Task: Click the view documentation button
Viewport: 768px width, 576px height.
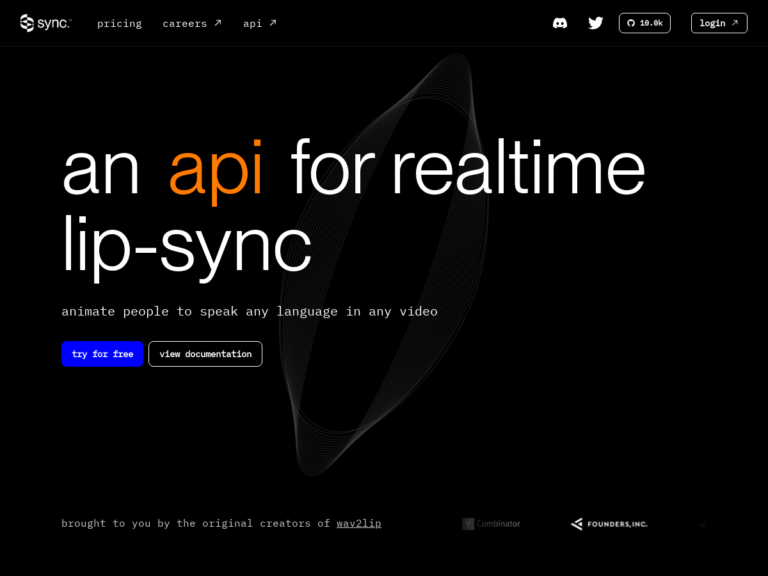Action: click(205, 354)
